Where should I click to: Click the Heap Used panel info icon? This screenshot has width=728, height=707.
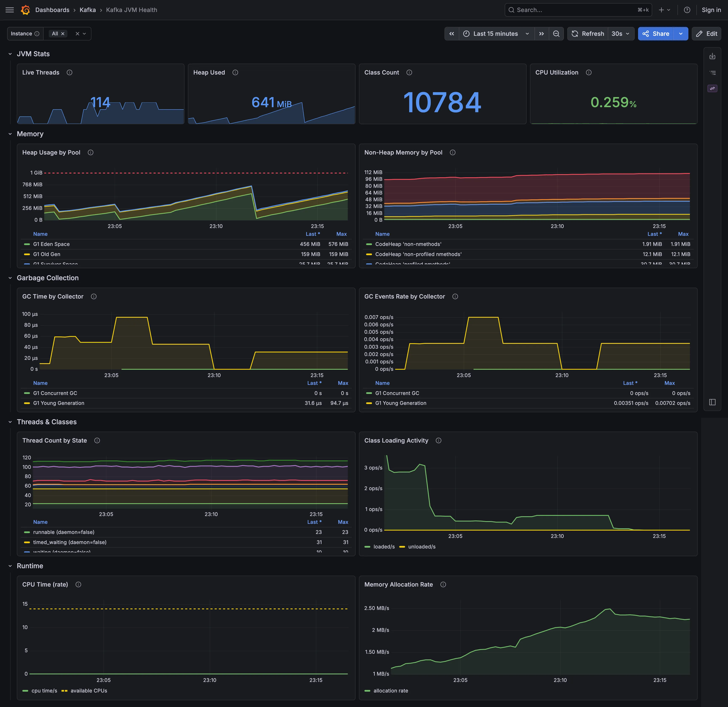pos(235,72)
